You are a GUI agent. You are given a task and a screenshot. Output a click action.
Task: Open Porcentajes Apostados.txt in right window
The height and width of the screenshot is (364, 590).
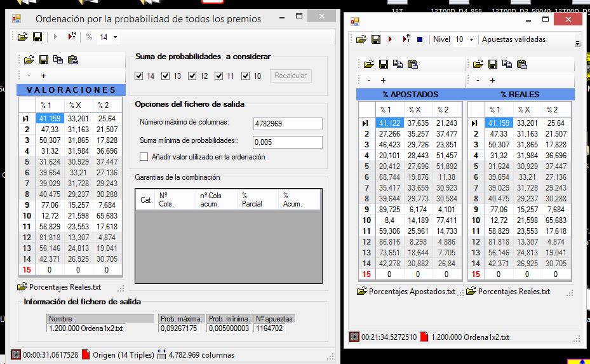pos(406,292)
